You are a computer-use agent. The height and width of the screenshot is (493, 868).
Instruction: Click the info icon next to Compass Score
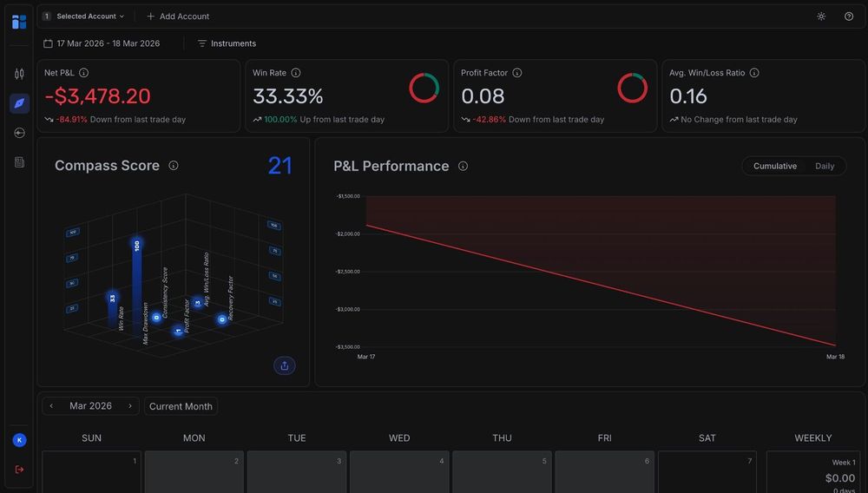point(174,166)
